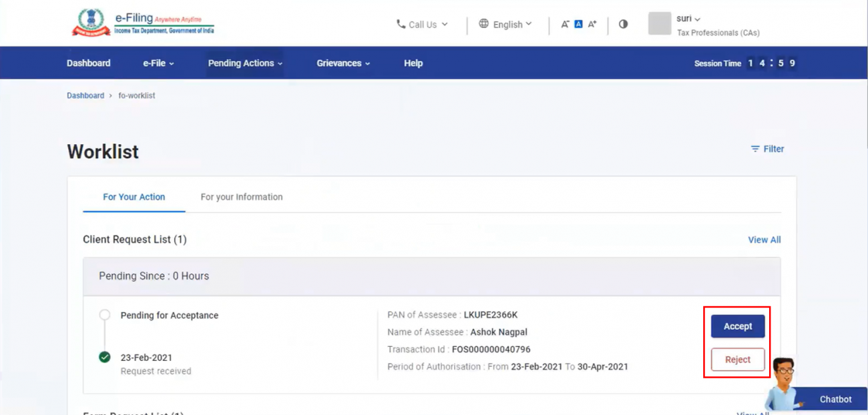Open Dashboard from the breadcrumb
This screenshot has width=868, height=415.
pos(85,95)
